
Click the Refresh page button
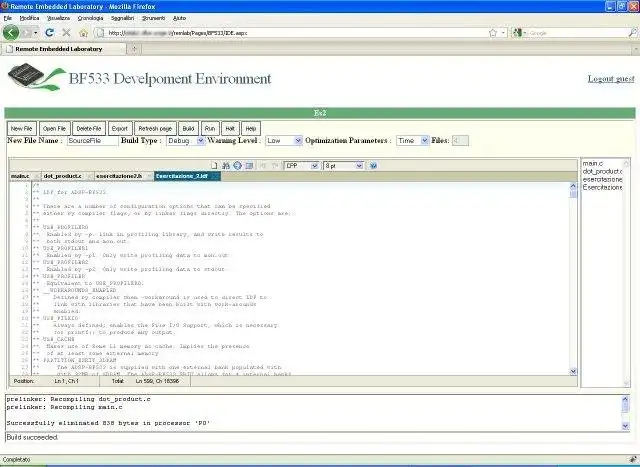pos(155,128)
